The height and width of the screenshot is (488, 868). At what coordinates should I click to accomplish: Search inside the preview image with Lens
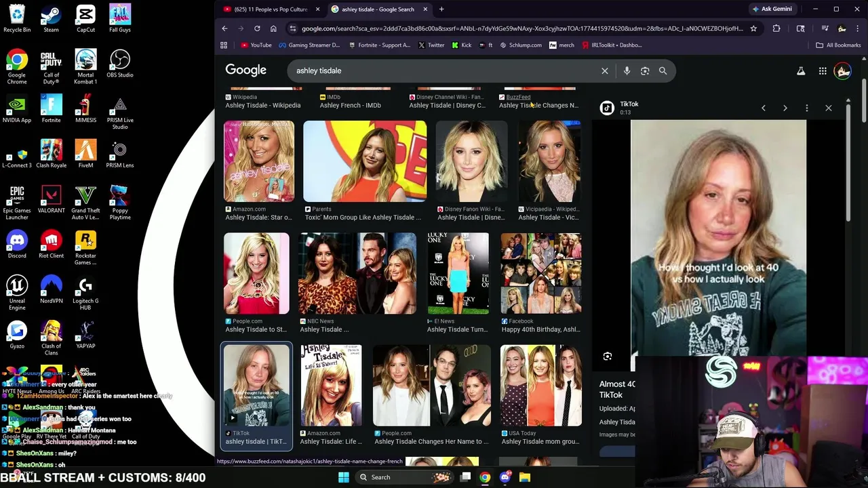608,356
